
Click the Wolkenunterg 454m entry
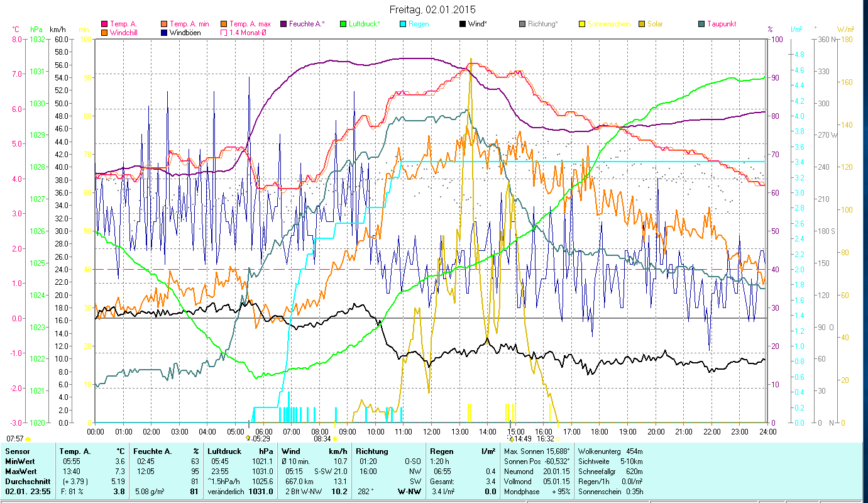(610, 451)
